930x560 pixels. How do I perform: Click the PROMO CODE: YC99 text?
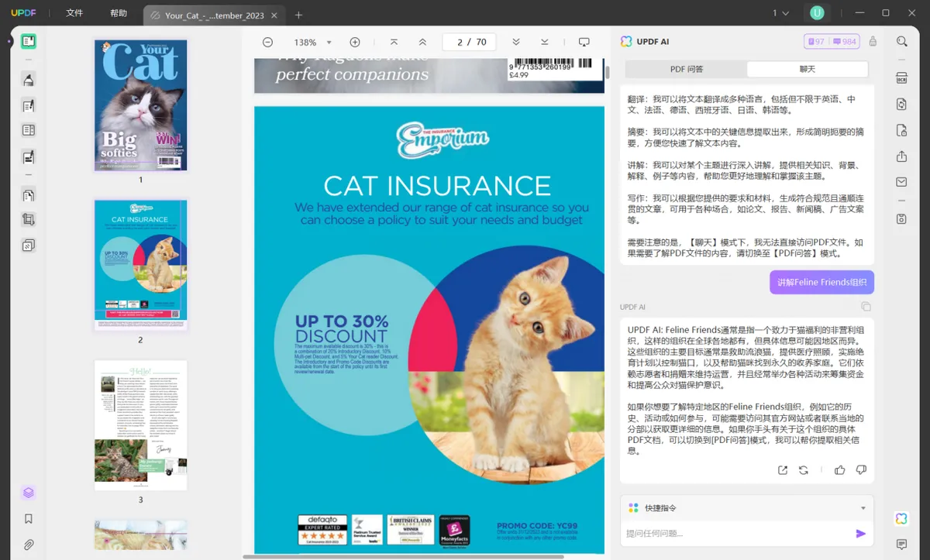point(537,526)
